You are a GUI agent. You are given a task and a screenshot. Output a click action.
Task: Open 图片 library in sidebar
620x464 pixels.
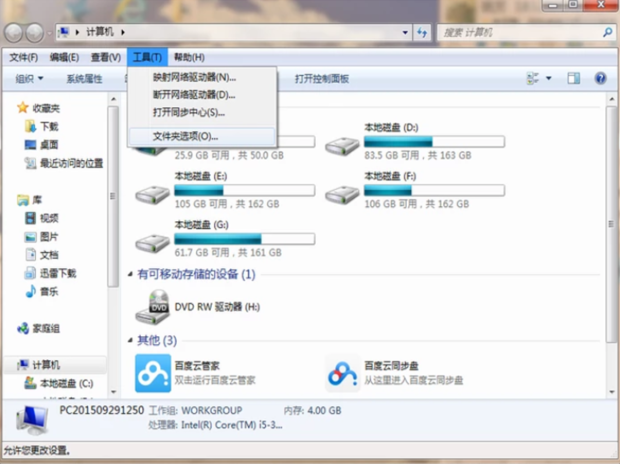pos(42,237)
